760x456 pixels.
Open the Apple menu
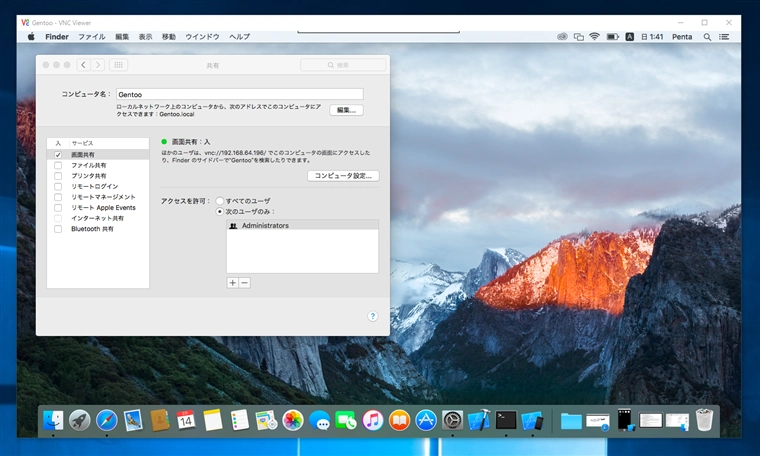click(31, 36)
